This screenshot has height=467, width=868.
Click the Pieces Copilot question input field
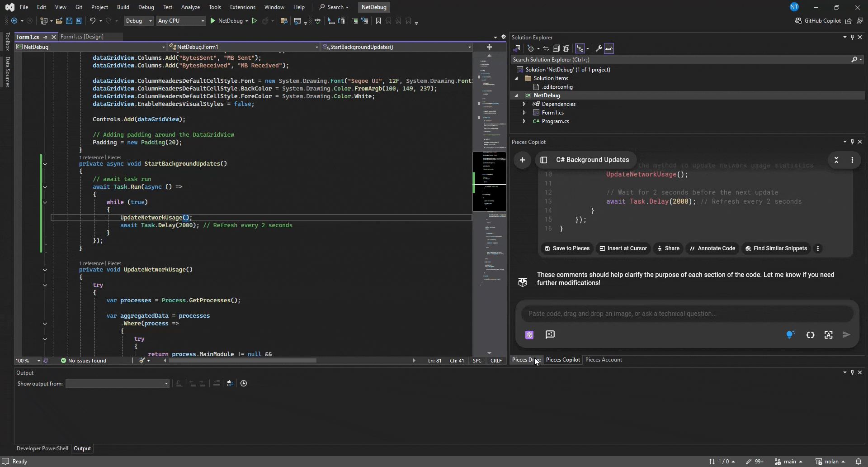687,314
